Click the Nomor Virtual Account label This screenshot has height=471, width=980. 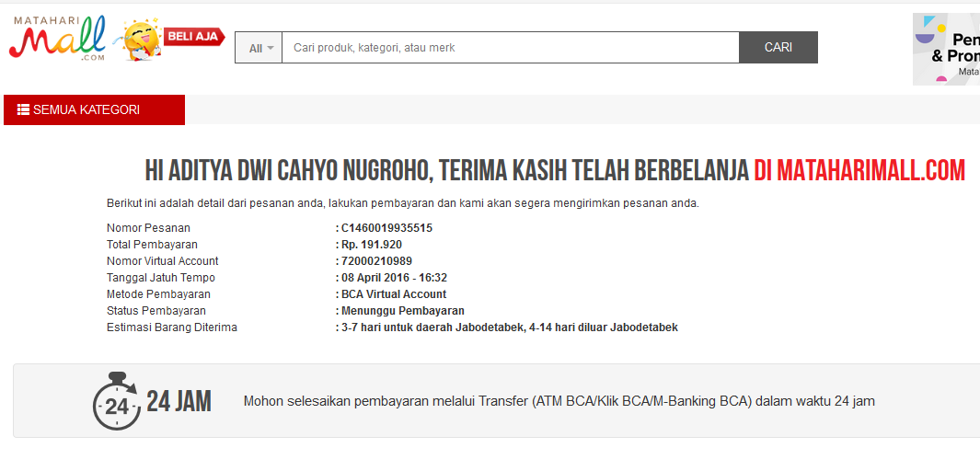(x=163, y=261)
